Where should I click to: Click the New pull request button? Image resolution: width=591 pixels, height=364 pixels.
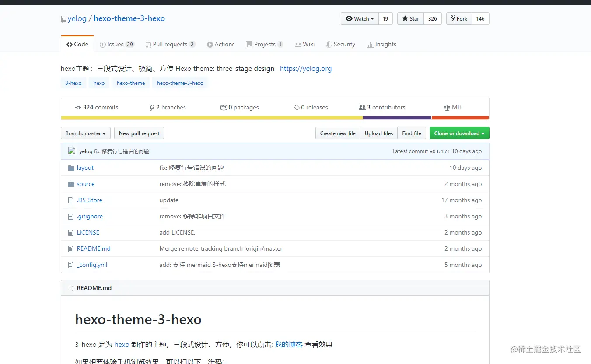[139, 133]
